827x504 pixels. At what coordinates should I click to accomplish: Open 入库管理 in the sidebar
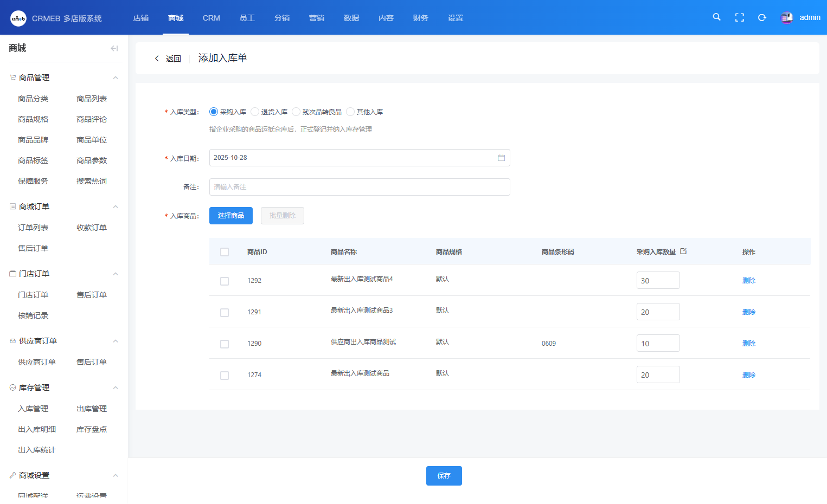click(x=33, y=409)
